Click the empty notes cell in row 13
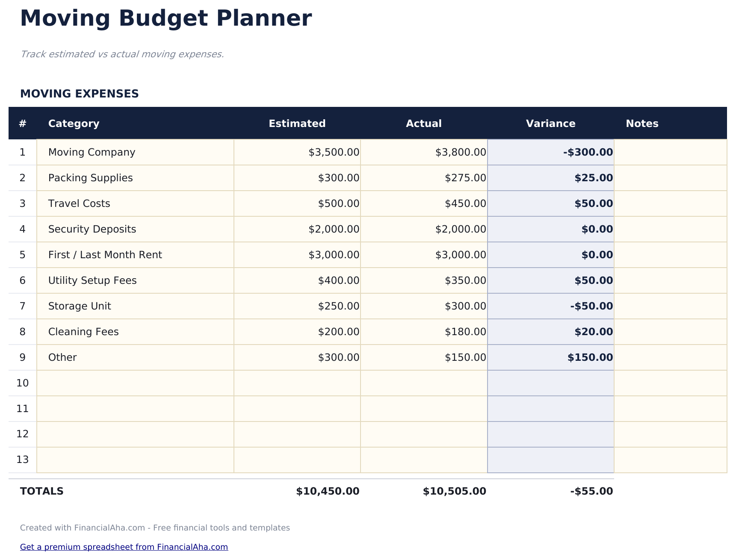Image resolution: width=736 pixels, height=560 pixels. pos(670,460)
